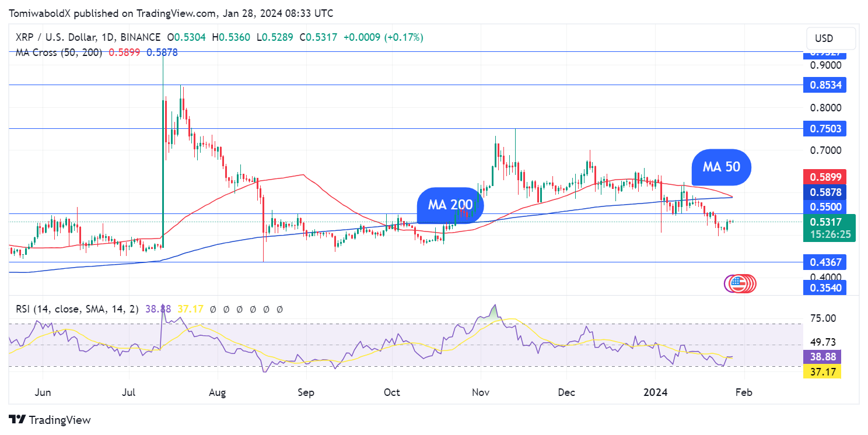Screen dimensions: 868x435
Task: Click the 0.9000 price scale value
Action: [825, 65]
